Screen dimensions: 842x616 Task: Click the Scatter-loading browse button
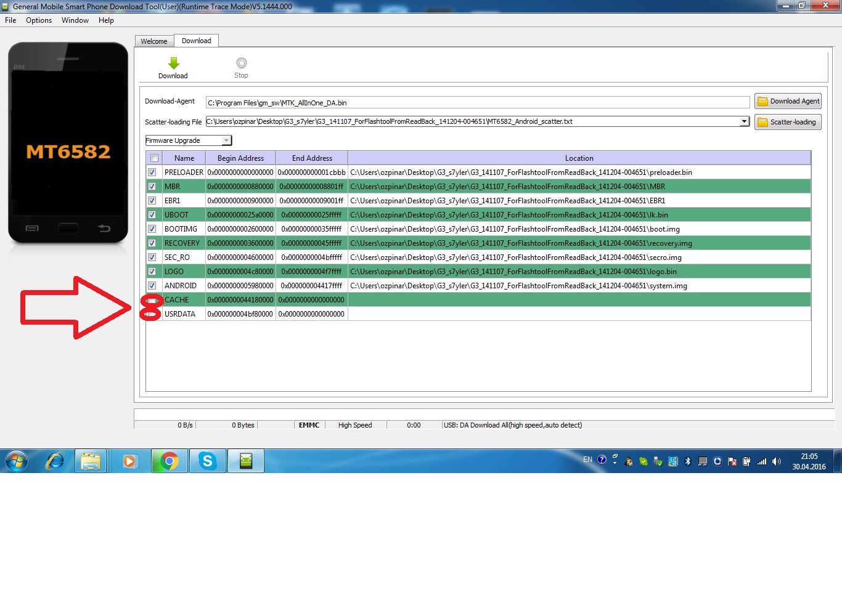click(x=788, y=122)
